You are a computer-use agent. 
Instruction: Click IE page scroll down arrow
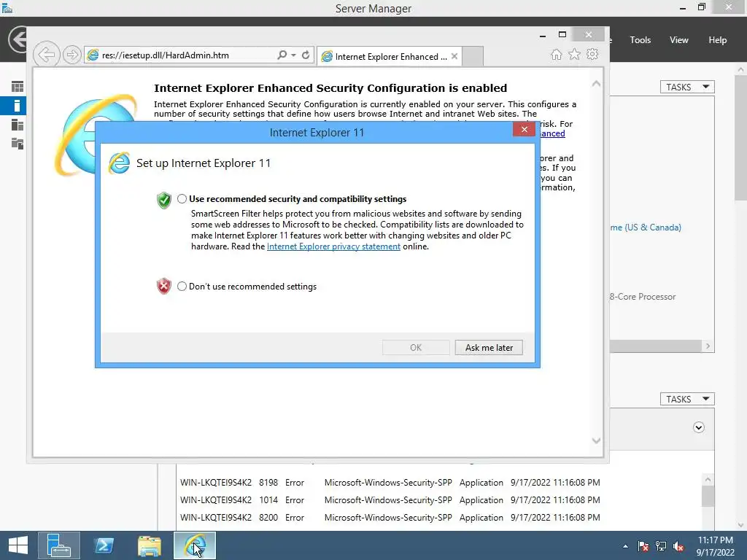point(596,440)
